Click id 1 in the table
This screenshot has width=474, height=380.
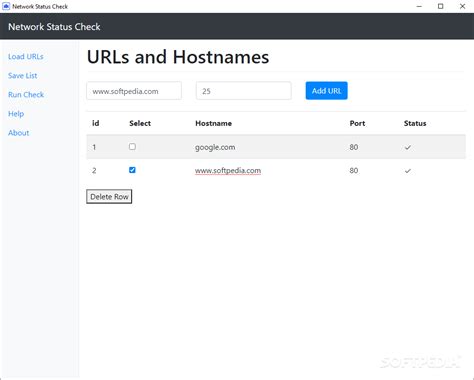pos(94,147)
